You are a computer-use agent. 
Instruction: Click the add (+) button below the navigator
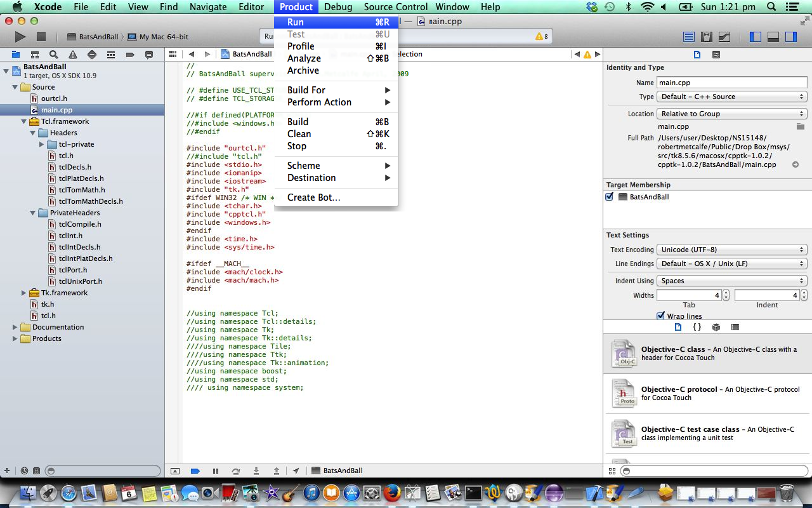(7, 471)
